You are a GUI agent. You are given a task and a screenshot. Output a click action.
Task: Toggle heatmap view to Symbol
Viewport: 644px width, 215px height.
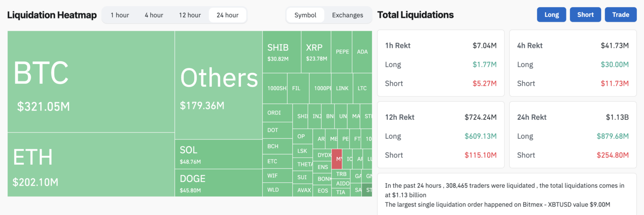(305, 15)
